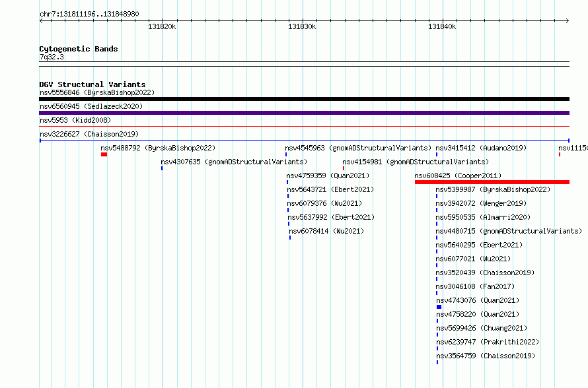Select the blue nsv3226627 variant line
Screen dimensions: 588x388
coord(304,141)
